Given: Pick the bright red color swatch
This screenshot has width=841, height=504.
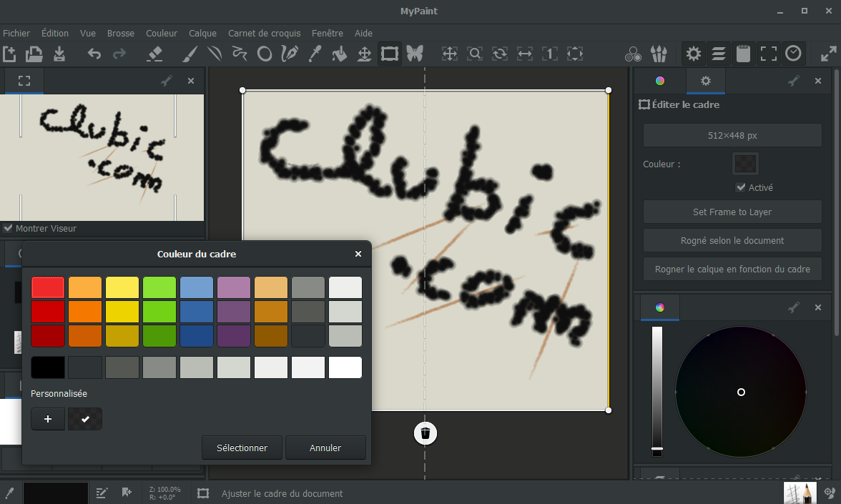Looking at the screenshot, I should coord(48,287).
